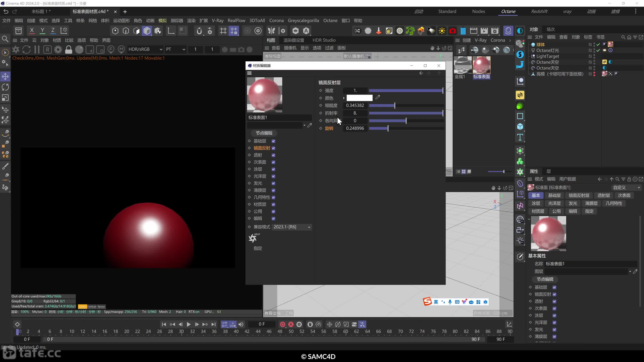Open the HDR/sRGB dropdown
Image resolution: width=644 pixels, height=362 pixels.
pyautogui.click(x=145, y=49)
